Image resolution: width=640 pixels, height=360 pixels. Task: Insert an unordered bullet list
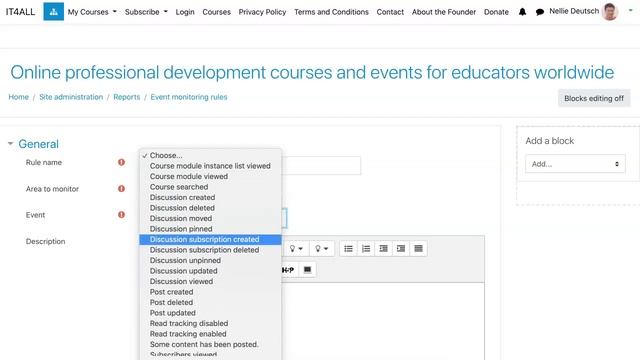coord(348,249)
